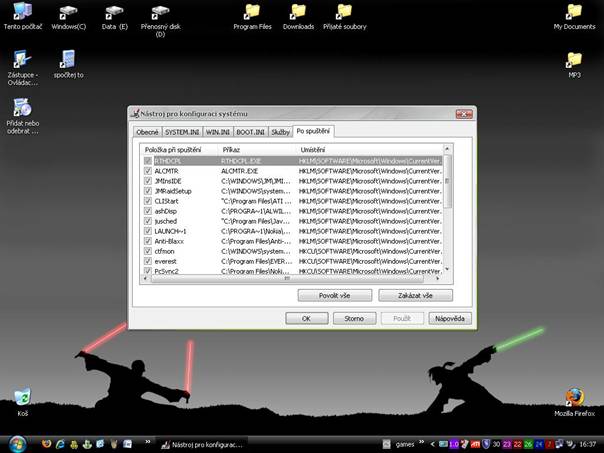The height and width of the screenshot is (453, 604).
Task: Select the Zástupce - Ovládac... desktop shortcut
Action: 22,68
